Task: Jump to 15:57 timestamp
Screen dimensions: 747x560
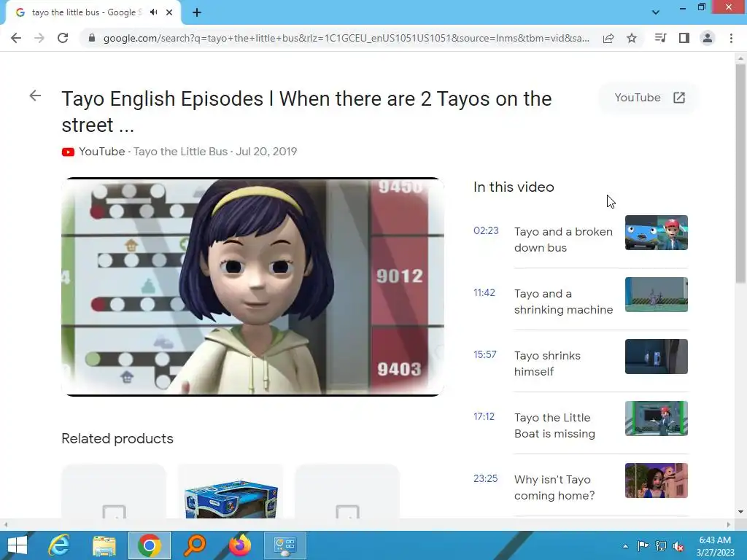Action: point(485,355)
